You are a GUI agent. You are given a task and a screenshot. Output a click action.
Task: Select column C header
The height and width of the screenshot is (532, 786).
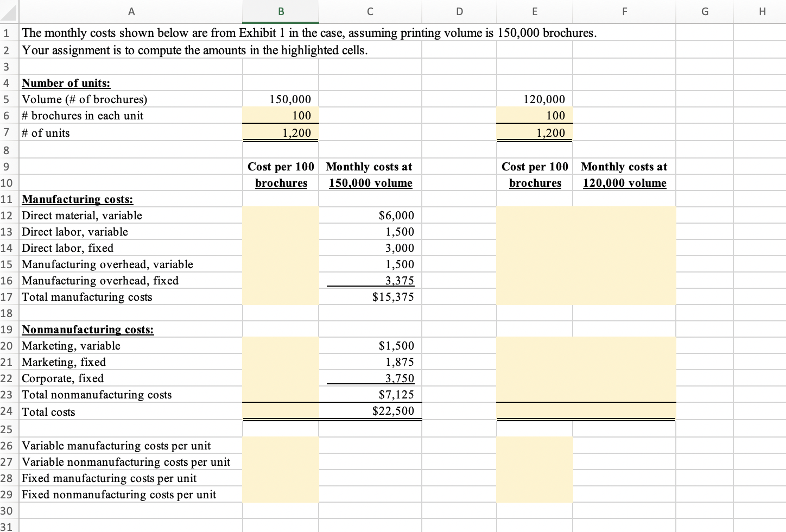[x=370, y=11]
